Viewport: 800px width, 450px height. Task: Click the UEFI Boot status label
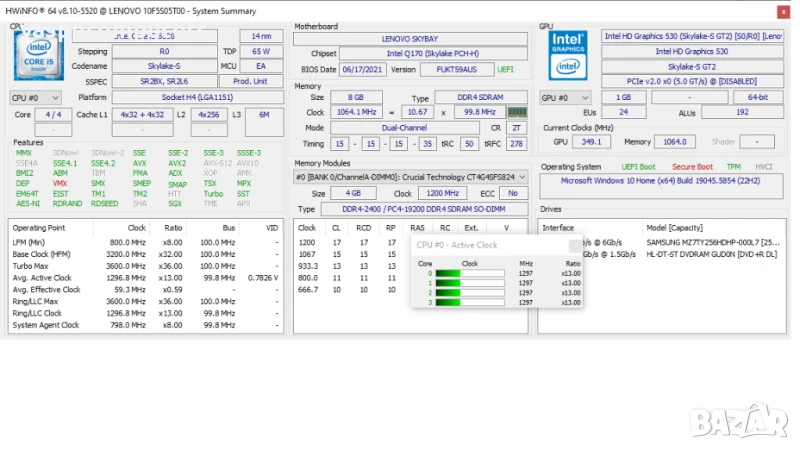pyautogui.click(x=639, y=167)
